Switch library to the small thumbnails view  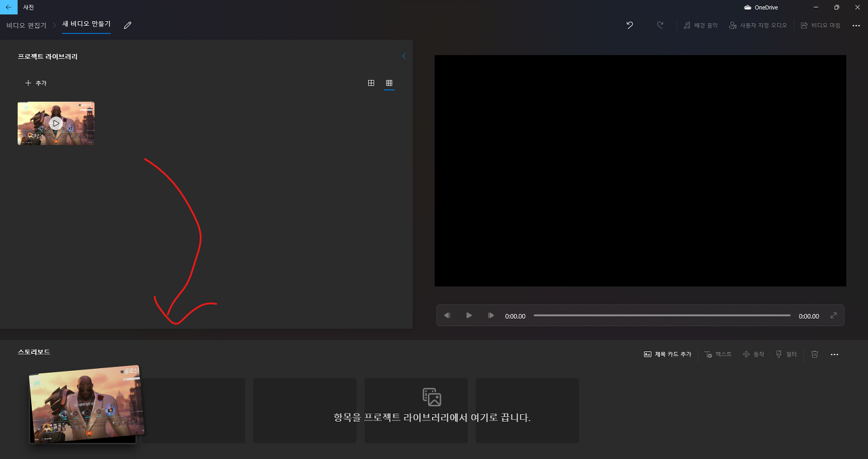coord(389,83)
